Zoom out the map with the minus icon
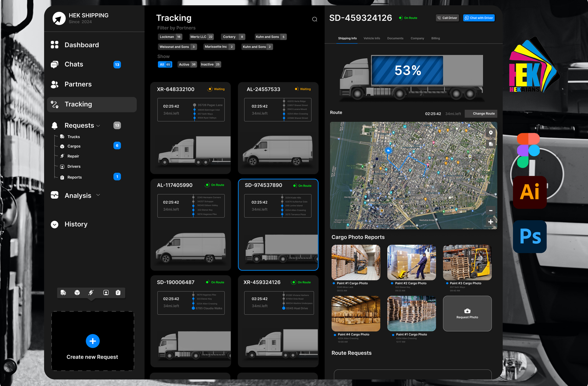 click(x=491, y=211)
